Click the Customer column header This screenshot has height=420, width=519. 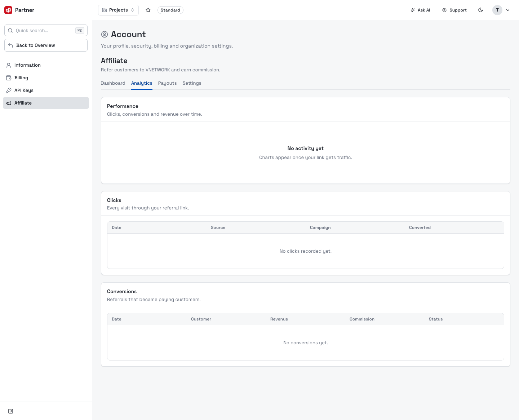click(201, 319)
